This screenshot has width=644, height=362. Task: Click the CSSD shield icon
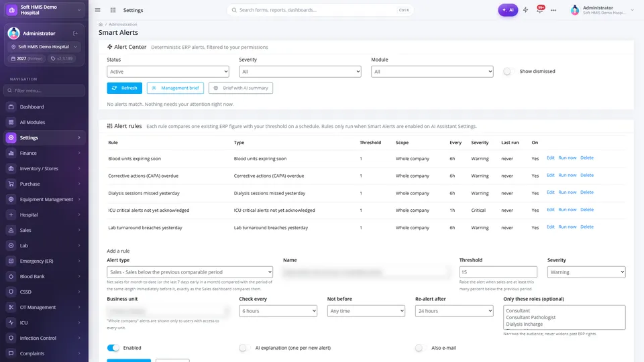click(11, 292)
